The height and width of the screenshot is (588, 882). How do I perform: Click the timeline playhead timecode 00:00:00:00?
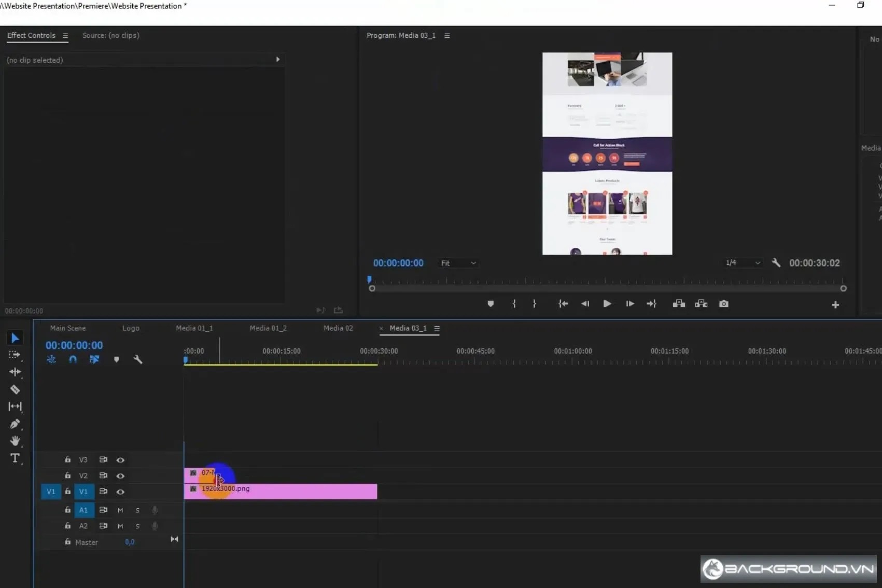coord(74,345)
